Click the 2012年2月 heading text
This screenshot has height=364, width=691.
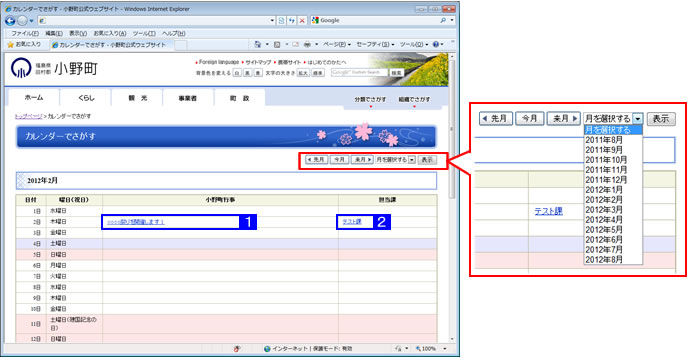[x=42, y=181]
